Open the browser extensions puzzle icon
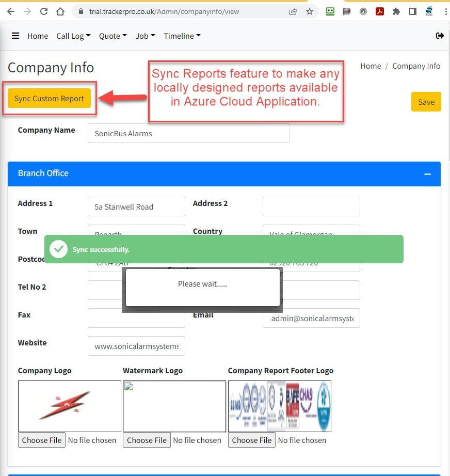 pyautogui.click(x=396, y=11)
